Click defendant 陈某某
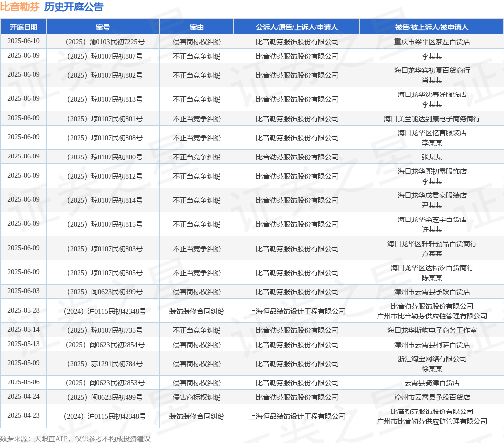Screen dimensions: 504x443 click(432, 278)
